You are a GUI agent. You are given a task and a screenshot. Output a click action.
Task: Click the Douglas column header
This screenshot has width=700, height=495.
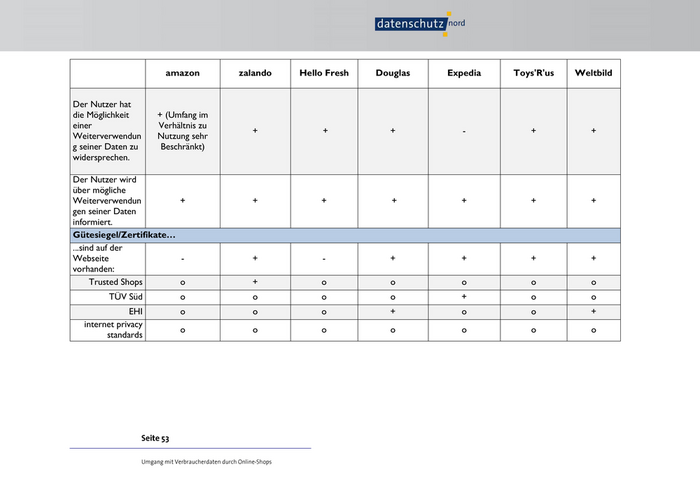tap(392, 74)
